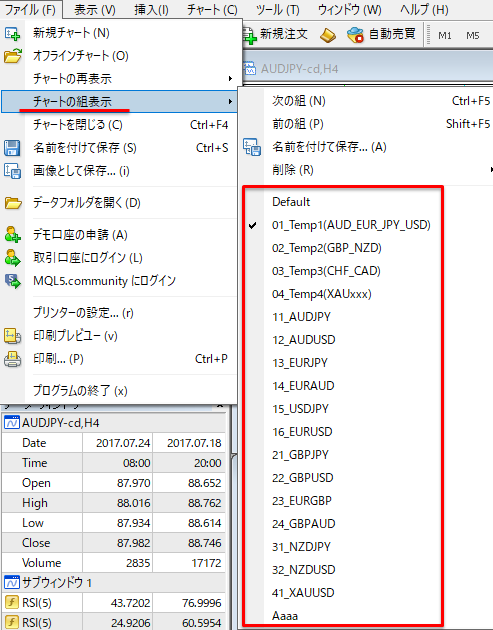Select profile 22_GBPUSD

[x=303, y=478]
